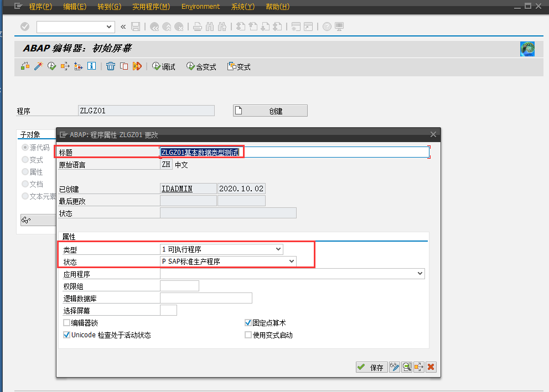Click the delete trash icon in toolbar
The height and width of the screenshot is (392, 549).
111,66
